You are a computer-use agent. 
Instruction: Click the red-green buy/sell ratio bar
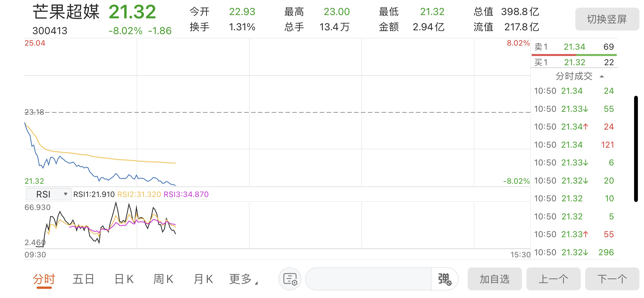click(574, 55)
